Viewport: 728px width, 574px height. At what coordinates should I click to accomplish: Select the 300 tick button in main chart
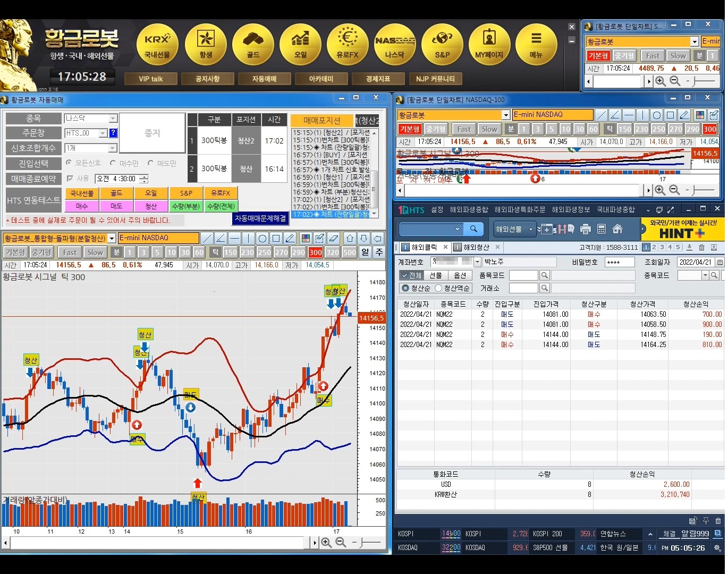coord(316,252)
